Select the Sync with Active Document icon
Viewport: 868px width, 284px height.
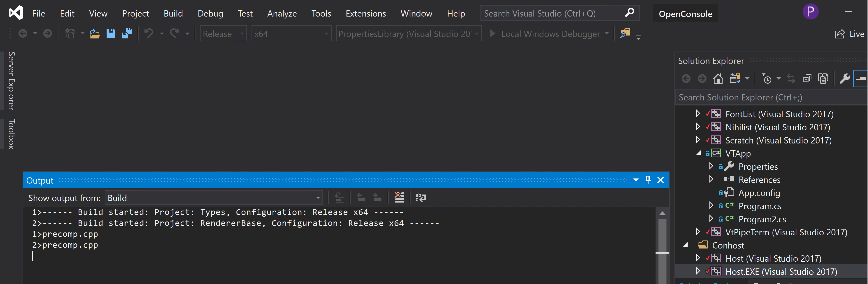coord(791,79)
